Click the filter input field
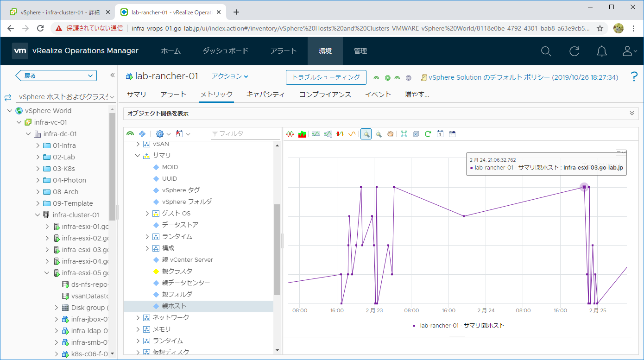 click(245, 133)
